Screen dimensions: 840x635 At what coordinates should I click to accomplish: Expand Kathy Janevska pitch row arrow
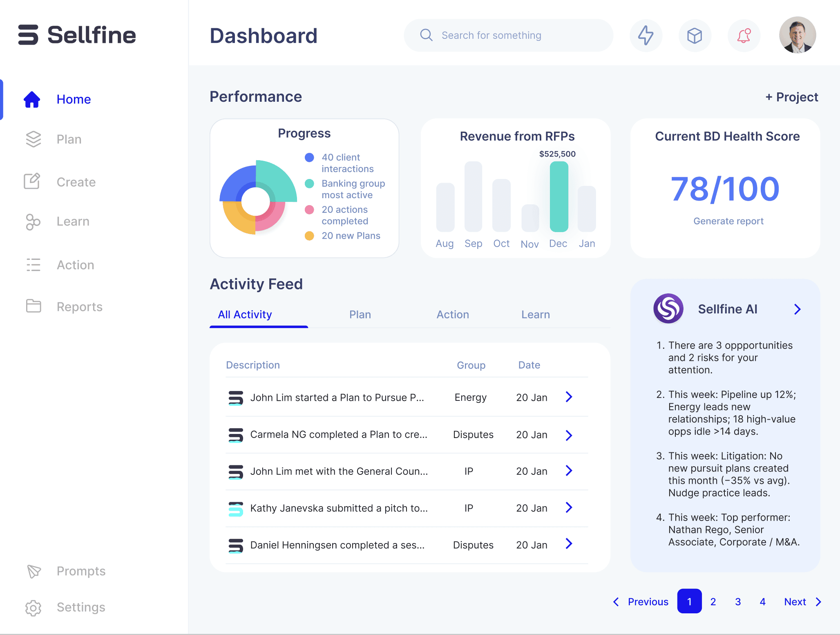click(569, 508)
